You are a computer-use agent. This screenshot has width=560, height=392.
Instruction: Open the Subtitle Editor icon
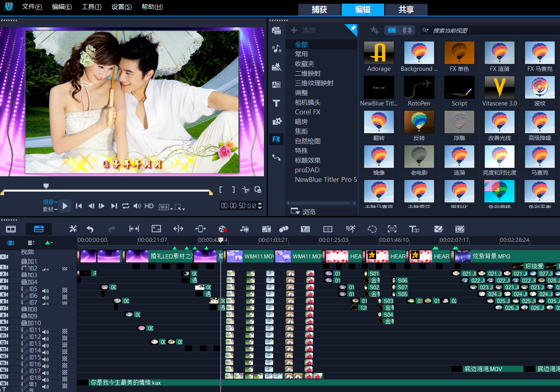point(305,229)
